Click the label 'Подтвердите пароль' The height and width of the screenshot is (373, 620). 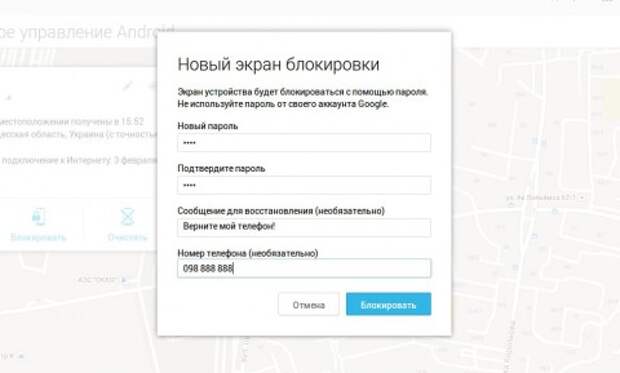[x=221, y=169]
